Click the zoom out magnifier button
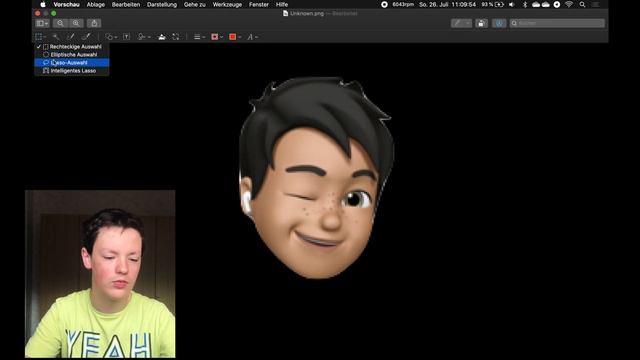The height and width of the screenshot is (360, 640). point(60,23)
